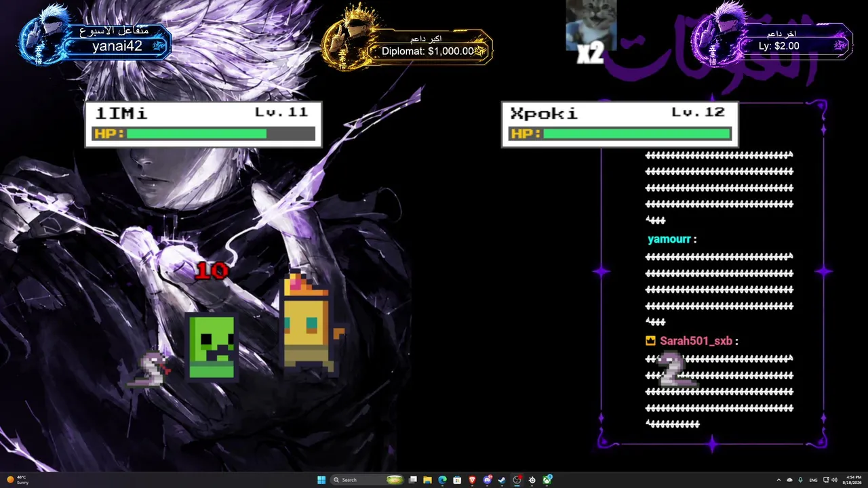The width and height of the screenshot is (868, 488).
Task: Open the Xbox app from the taskbar
Action: coord(547,480)
